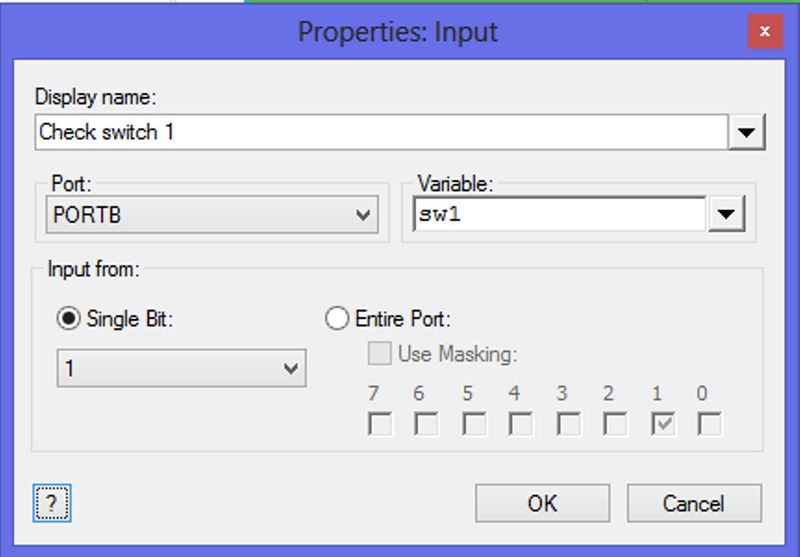Screen dimensions: 800x557
Task: Toggle mask bit 0 checkbox
Action: pyautogui.click(x=710, y=424)
